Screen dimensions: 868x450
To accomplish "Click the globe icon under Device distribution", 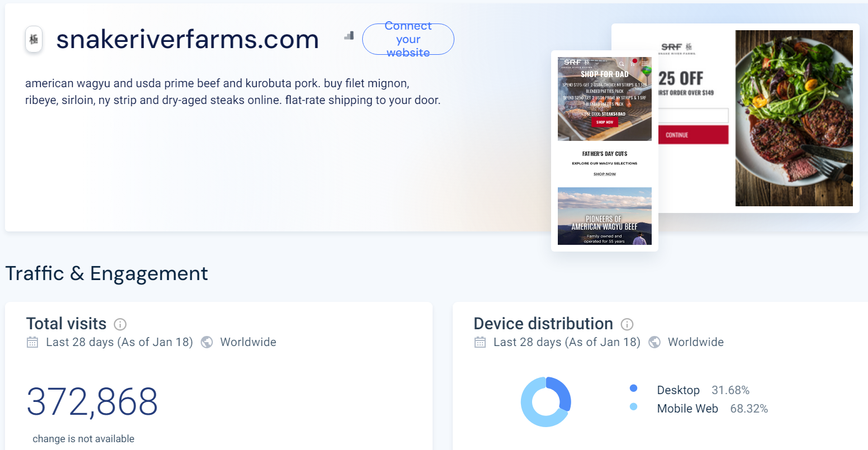I will pyautogui.click(x=654, y=342).
